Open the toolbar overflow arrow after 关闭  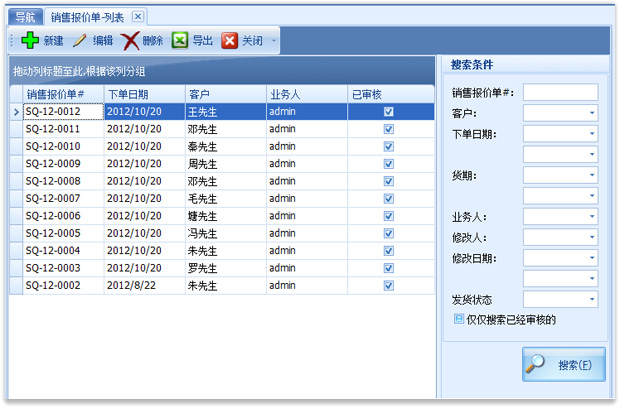pyautogui.click(x=275, y=42)
